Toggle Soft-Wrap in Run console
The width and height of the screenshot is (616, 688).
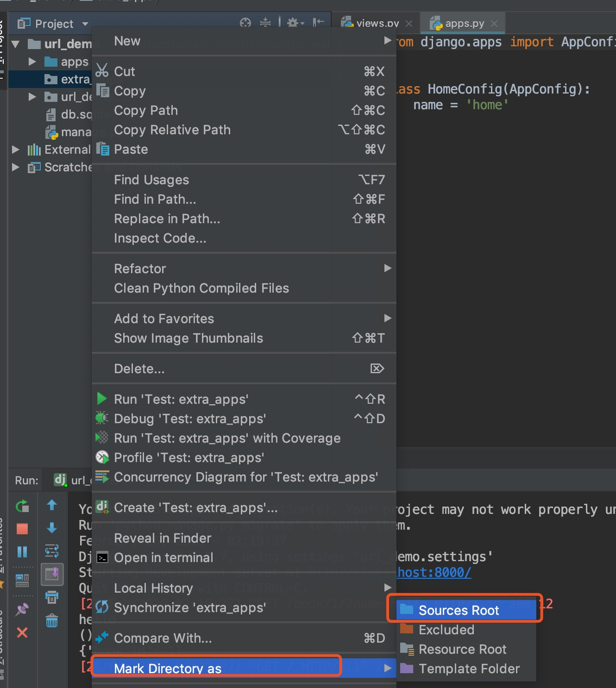(52, 551)
